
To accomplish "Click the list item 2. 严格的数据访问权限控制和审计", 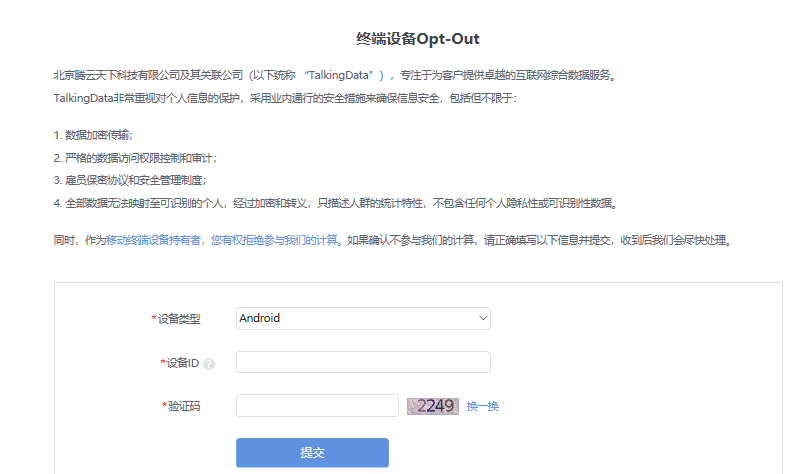I will 135,158.
